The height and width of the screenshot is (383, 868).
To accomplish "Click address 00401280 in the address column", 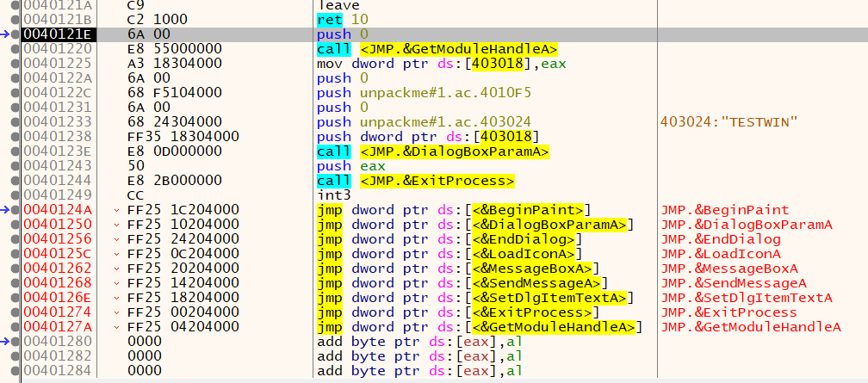I will click(x=59, y=342).
